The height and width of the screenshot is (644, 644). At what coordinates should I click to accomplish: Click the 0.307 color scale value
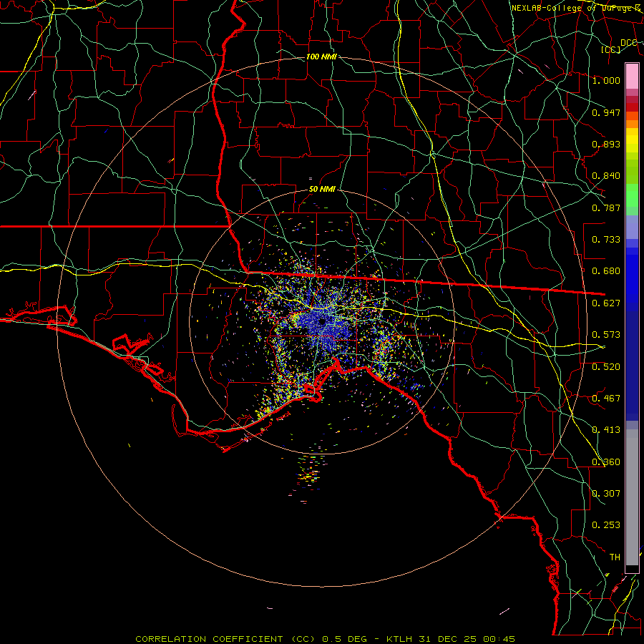[x=606, y=493]
